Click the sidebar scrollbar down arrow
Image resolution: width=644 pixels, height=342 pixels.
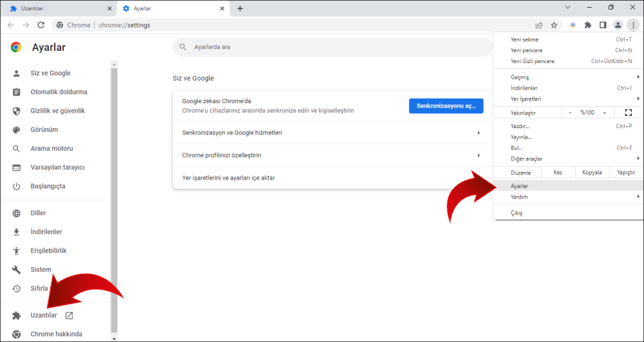click(114, 338)
